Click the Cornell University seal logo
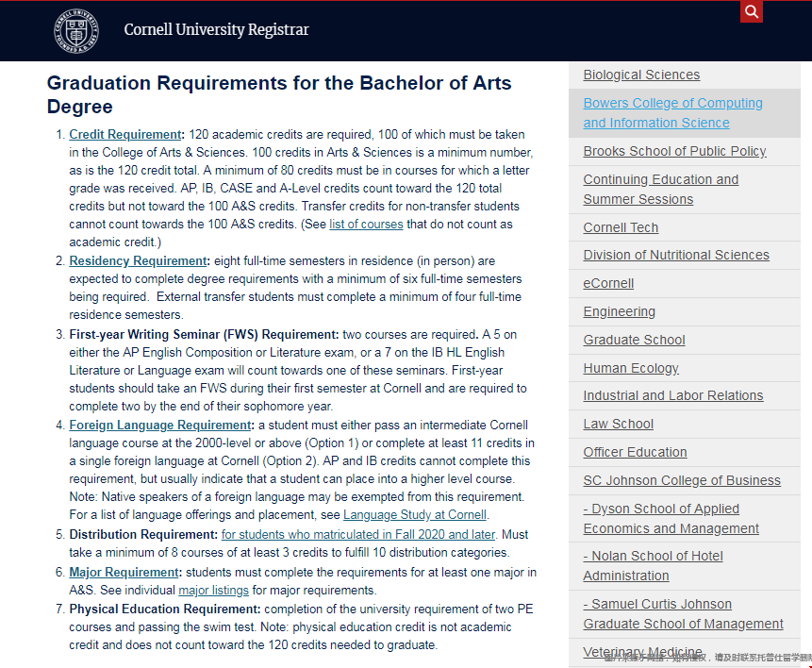Screen dimensions: 812x668 point(76,30)
